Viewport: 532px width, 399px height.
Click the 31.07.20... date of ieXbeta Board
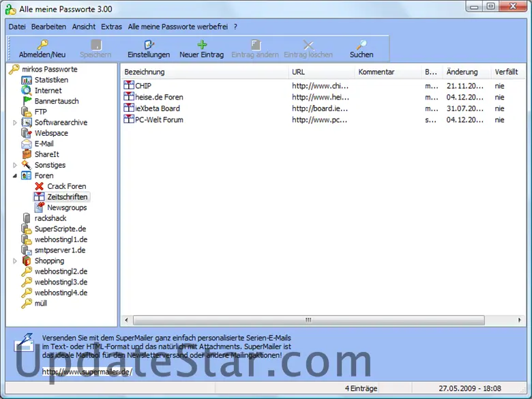click(465, 108)
